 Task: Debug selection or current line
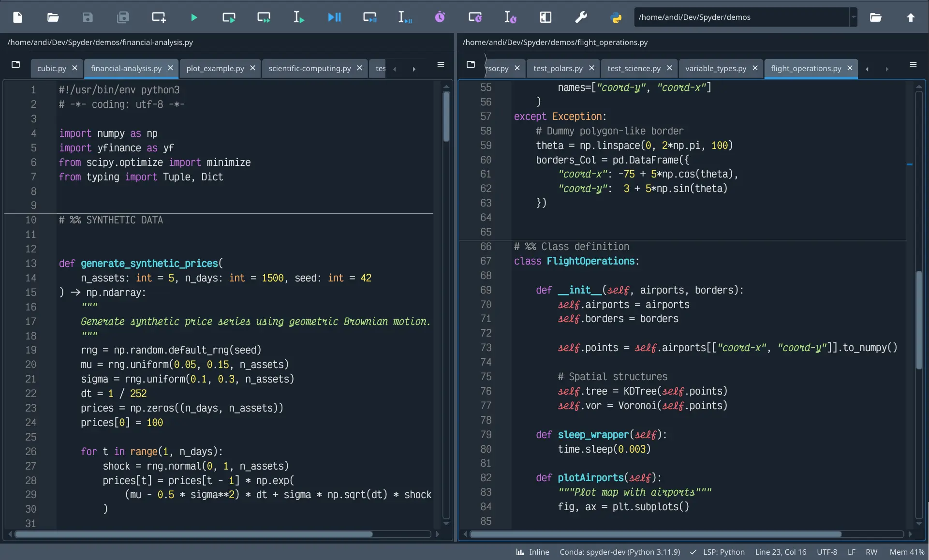coord(405,17)
